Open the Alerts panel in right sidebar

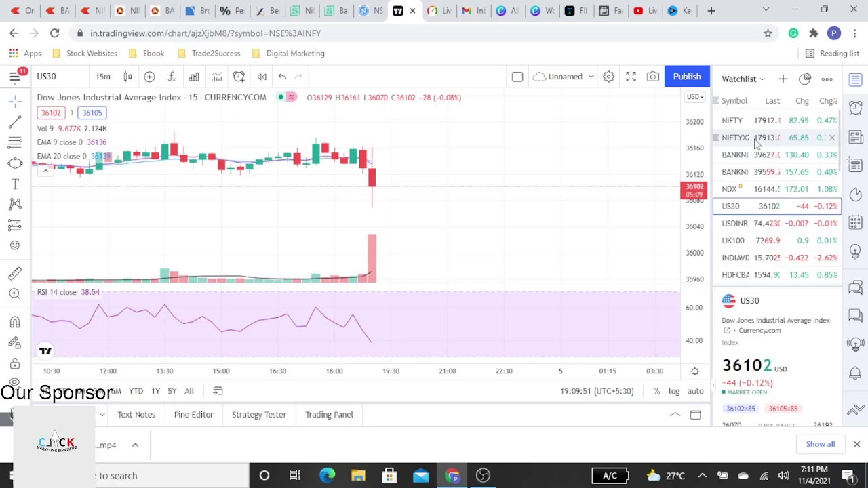[856, 108]
